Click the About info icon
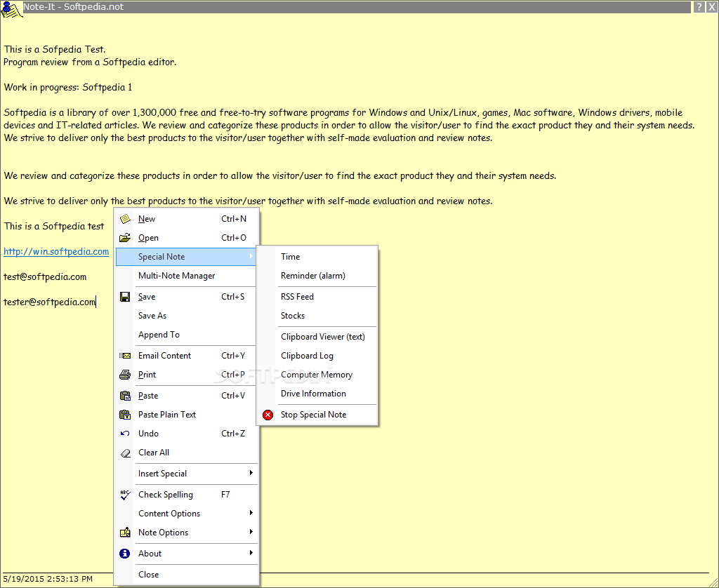 125,554
